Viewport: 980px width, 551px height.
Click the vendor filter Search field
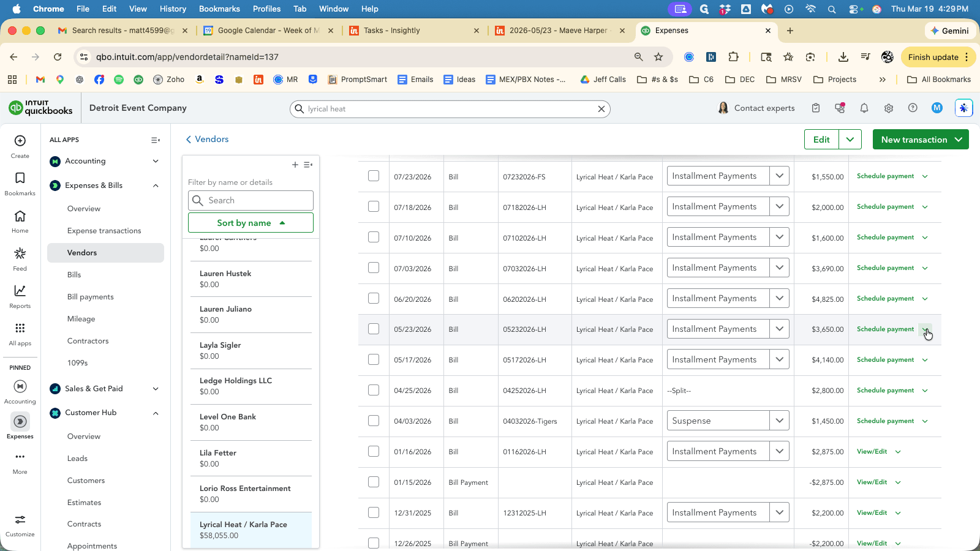[x=251, y=200]
